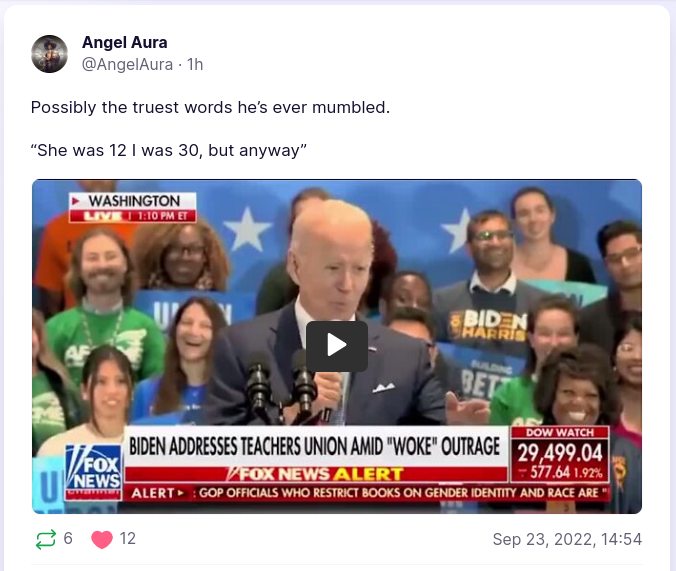Open the Sep 23, 2022 timestamp

pyautogui.click(x=567, y=539)
